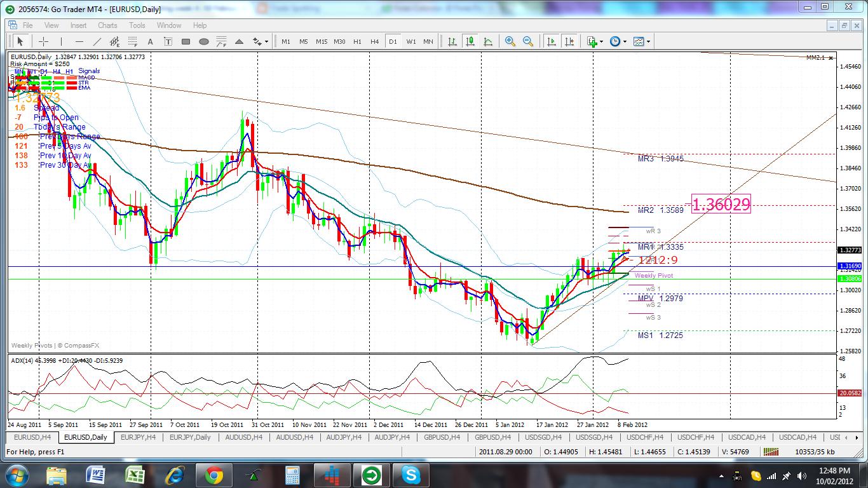Viewport: 868px width, 488px height.
Task: Open the Charts menu
Action: [107, 25]
